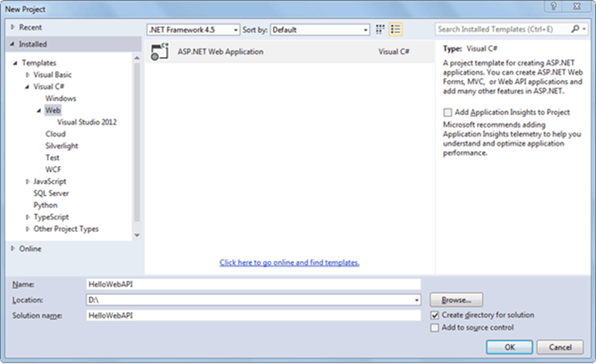The height and width of the screenshot is (364, 596).
Task: Select the SQL Server category
Action: pos(51,194)
